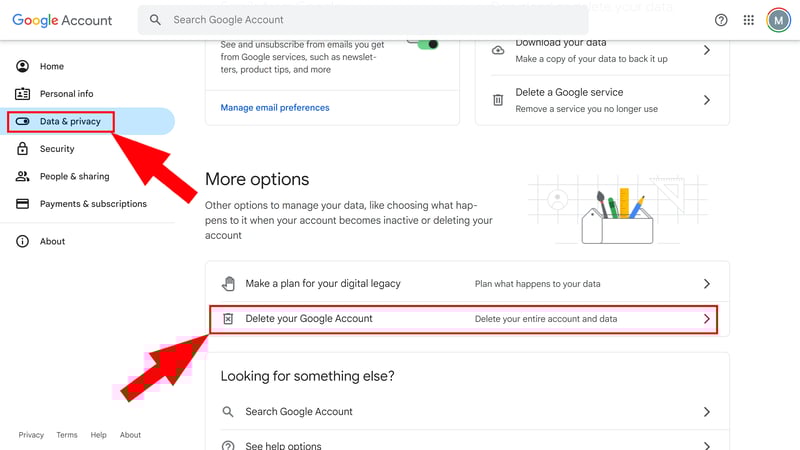Open the Delete your Google Account chevron
The height and width of the screenshot is (450, 800).
[x=707, y=319]
